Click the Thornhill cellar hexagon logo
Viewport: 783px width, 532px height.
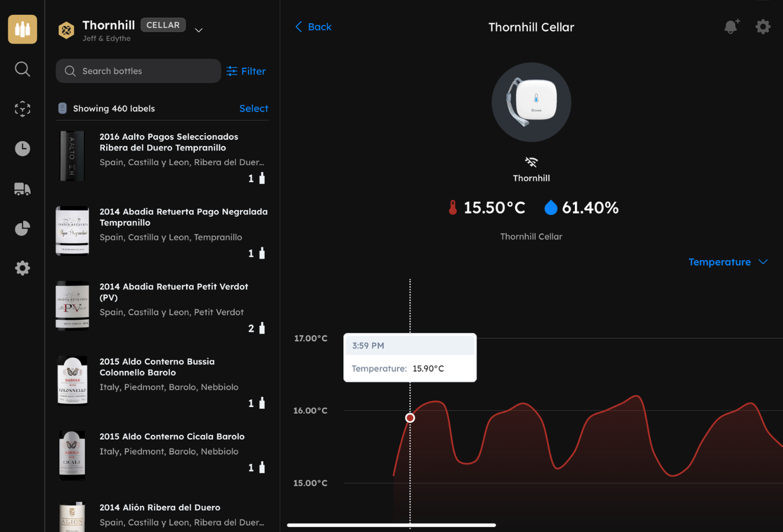pos(66,30)
